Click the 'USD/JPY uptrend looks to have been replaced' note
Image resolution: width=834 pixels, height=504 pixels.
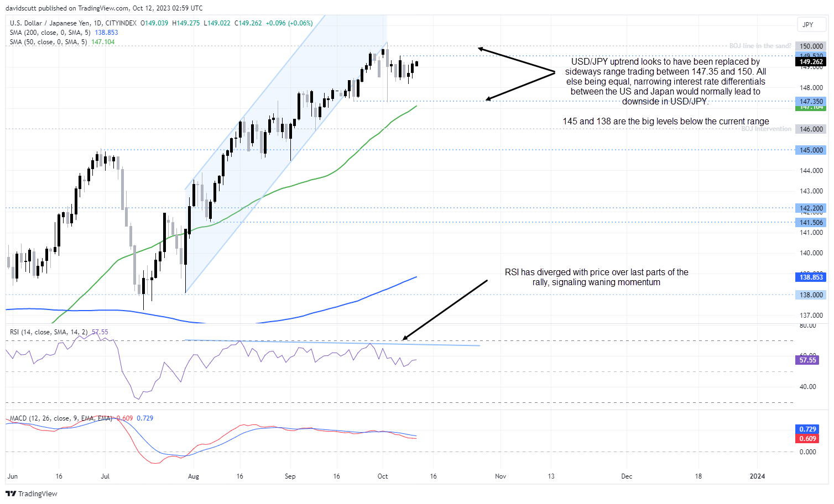665,81
